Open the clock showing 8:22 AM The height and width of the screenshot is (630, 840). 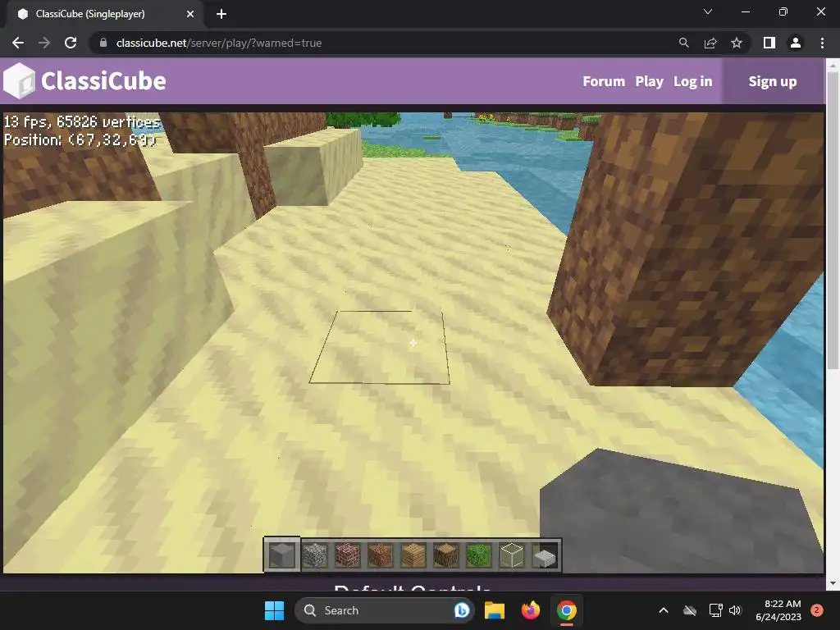coord(778,610)
